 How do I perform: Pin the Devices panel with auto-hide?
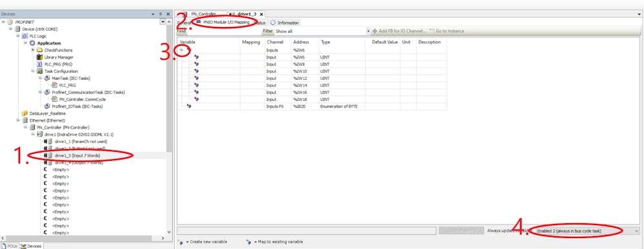point(161,14)
